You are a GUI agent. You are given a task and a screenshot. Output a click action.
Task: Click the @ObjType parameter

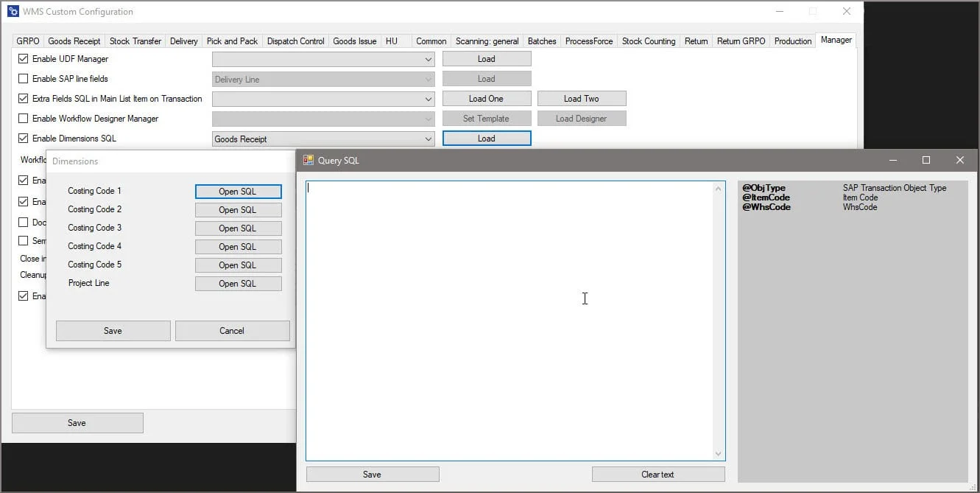(x=764, y=188)
